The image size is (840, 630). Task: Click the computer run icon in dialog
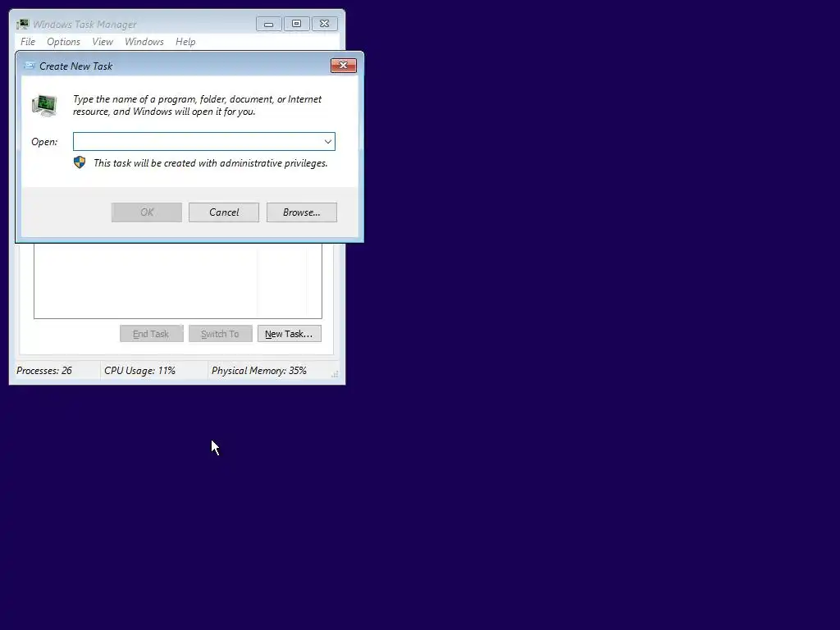coord(44,106)
